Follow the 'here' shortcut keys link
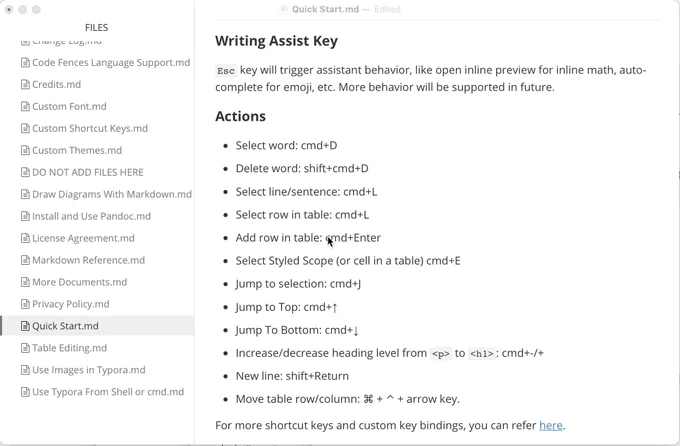 click(x=551, y=425)
